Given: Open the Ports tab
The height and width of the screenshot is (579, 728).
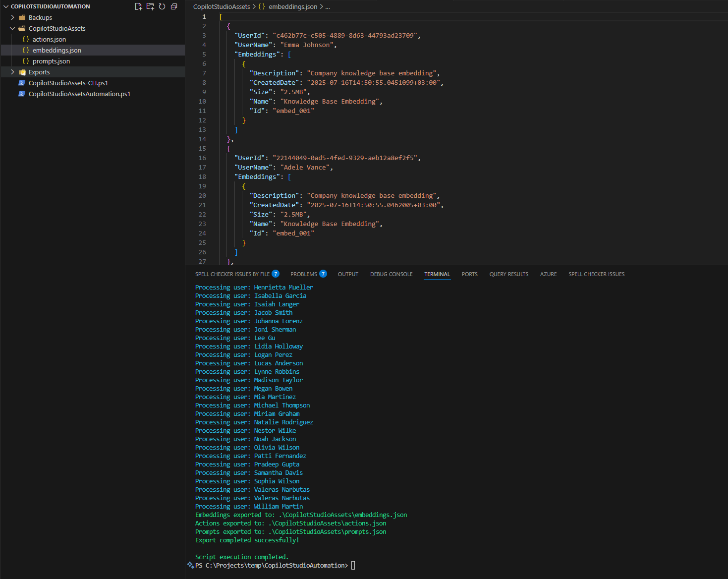Looking at the screenshot, I should [470, 274].
